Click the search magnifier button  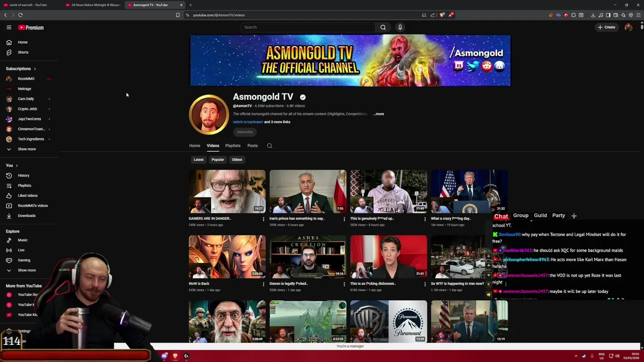coord(383,27)
